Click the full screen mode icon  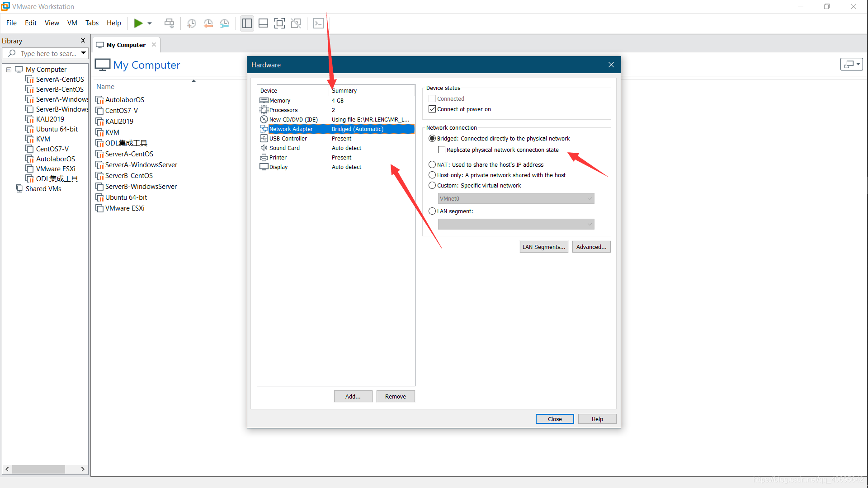point(279,23)
